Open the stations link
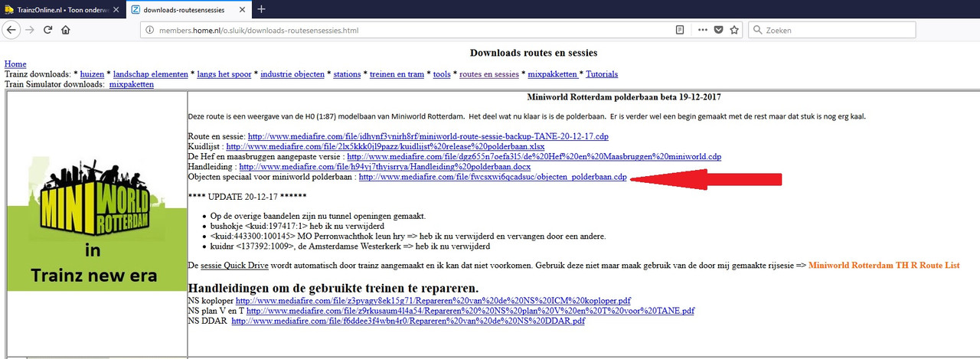 [347, 74]
